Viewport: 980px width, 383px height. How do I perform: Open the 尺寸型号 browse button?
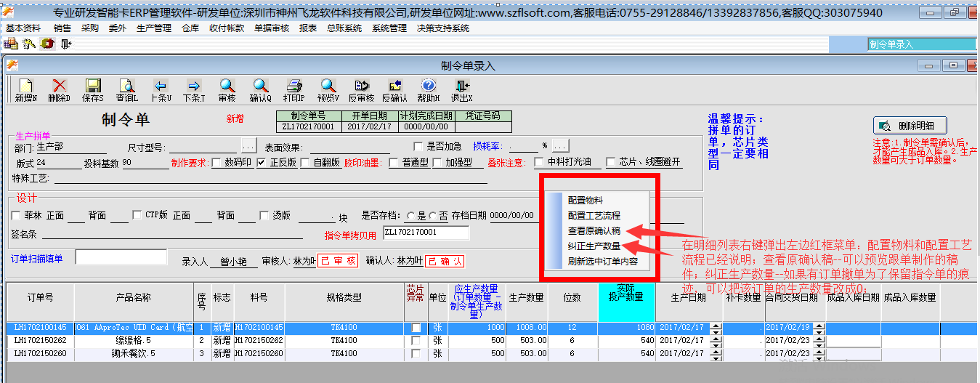point(249,145)
